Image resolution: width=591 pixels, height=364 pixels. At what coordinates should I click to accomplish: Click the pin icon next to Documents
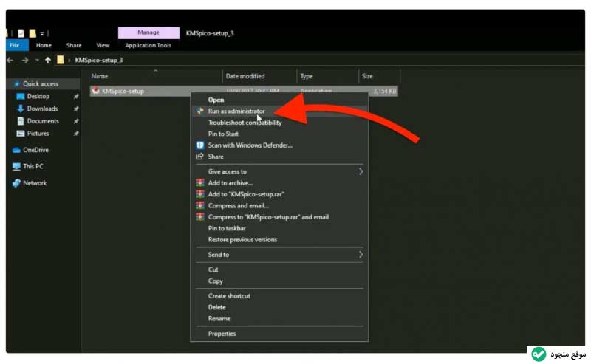click(x=76, y=121)
